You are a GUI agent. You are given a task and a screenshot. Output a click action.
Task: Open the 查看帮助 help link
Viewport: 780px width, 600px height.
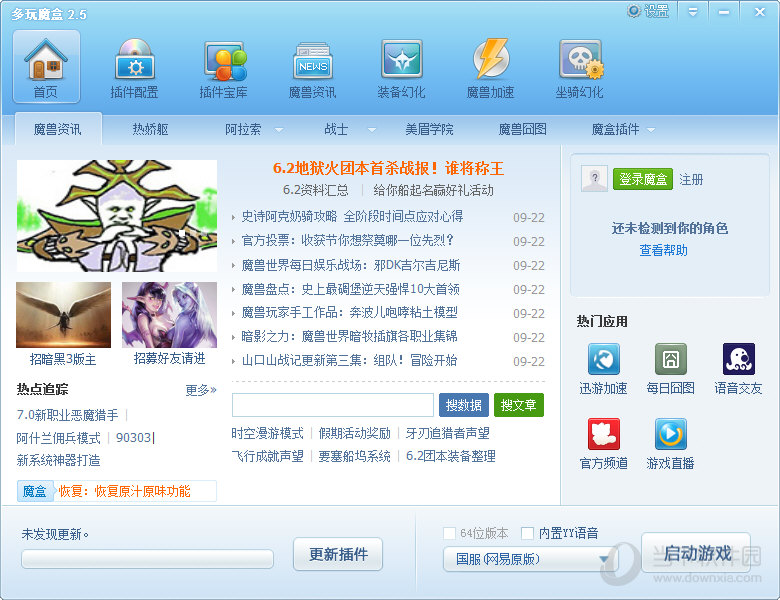point(663,250)
